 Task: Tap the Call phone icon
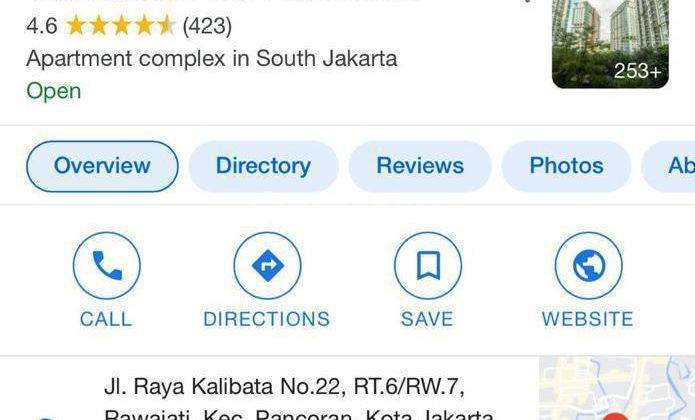107,266
